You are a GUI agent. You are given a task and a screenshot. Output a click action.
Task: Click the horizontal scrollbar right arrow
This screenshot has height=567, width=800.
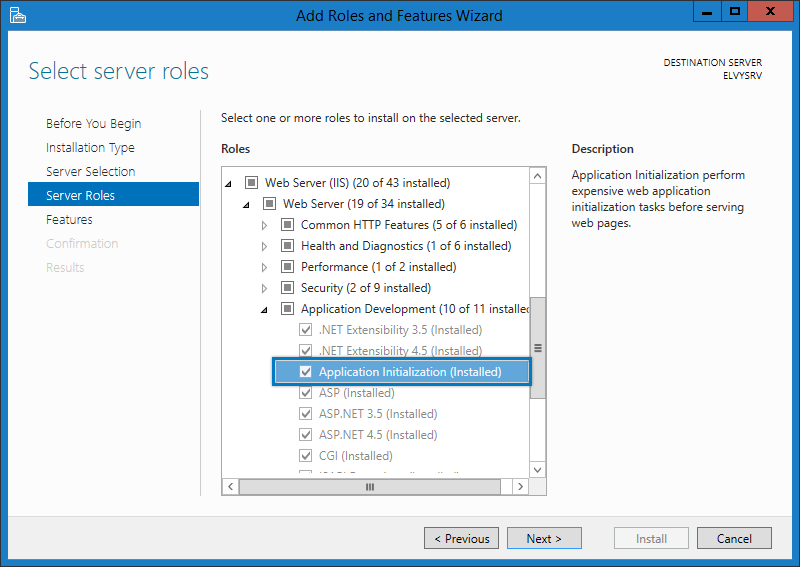click(519, 486)
